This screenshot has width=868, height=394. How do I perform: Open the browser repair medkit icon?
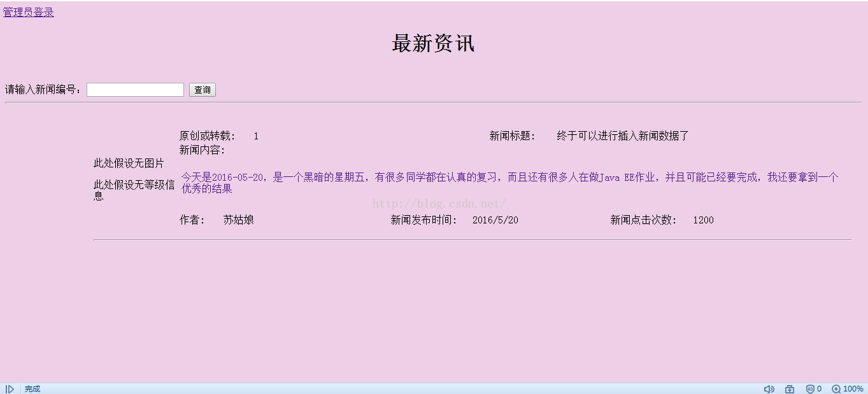coord(790,389)
